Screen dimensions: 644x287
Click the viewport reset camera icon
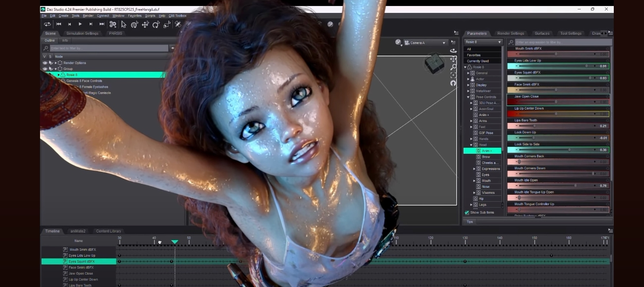tap(453, 83)
